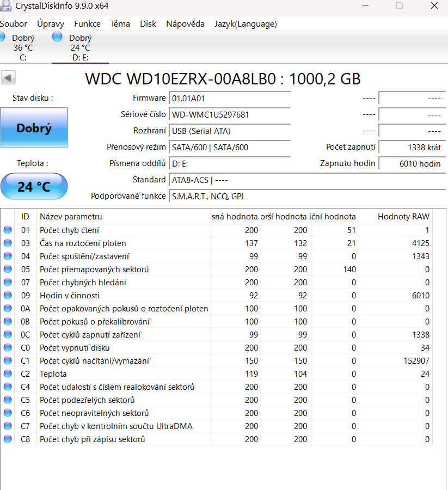Click the RAW value 4125
This screenshot has width=448, height=490.
(x=420, y=243)
